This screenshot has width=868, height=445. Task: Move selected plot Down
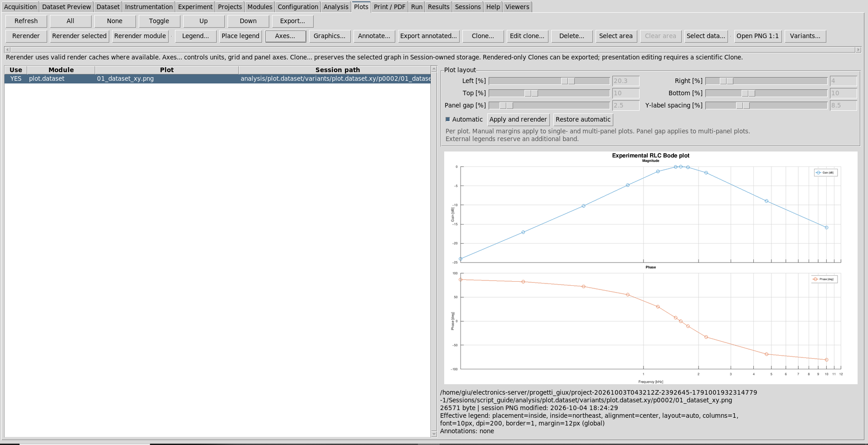pyautogui.click(x=248, y=21)
